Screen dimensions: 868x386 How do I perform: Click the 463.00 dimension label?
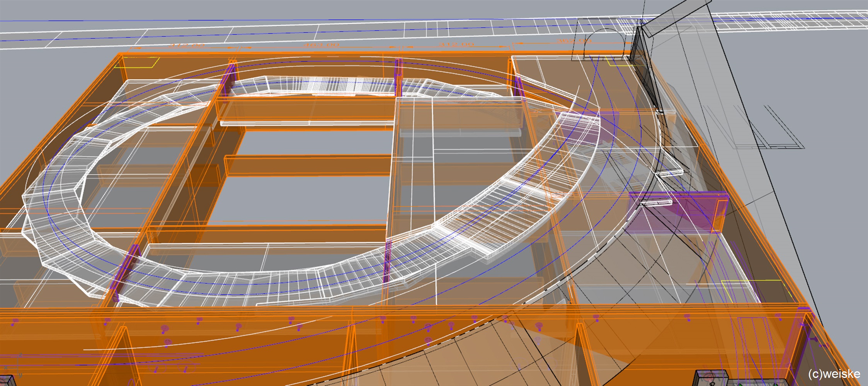point(321,45)
